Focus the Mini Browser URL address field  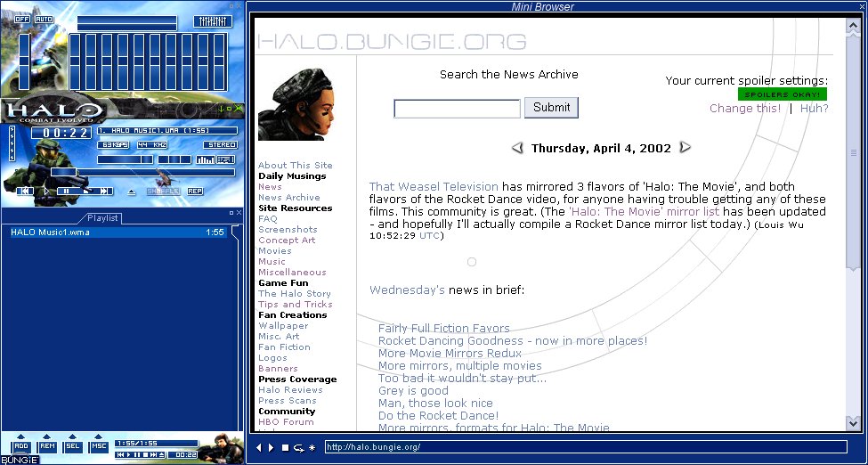coord(586,446)
